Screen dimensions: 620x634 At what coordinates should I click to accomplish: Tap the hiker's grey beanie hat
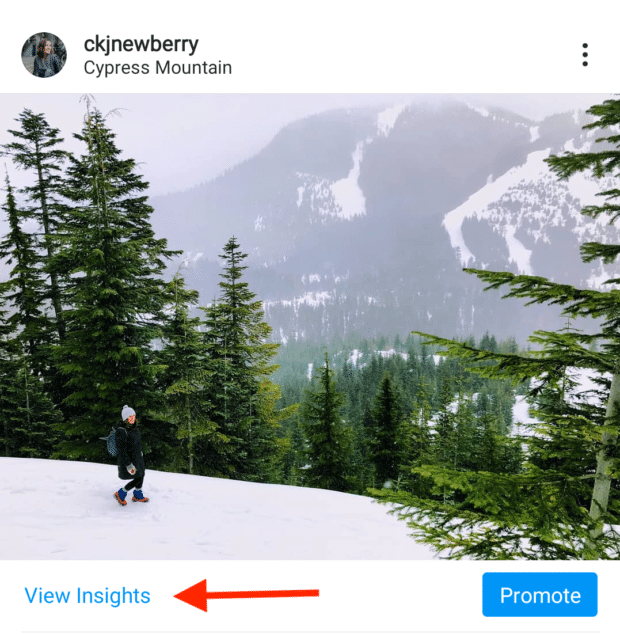[128, 412]
